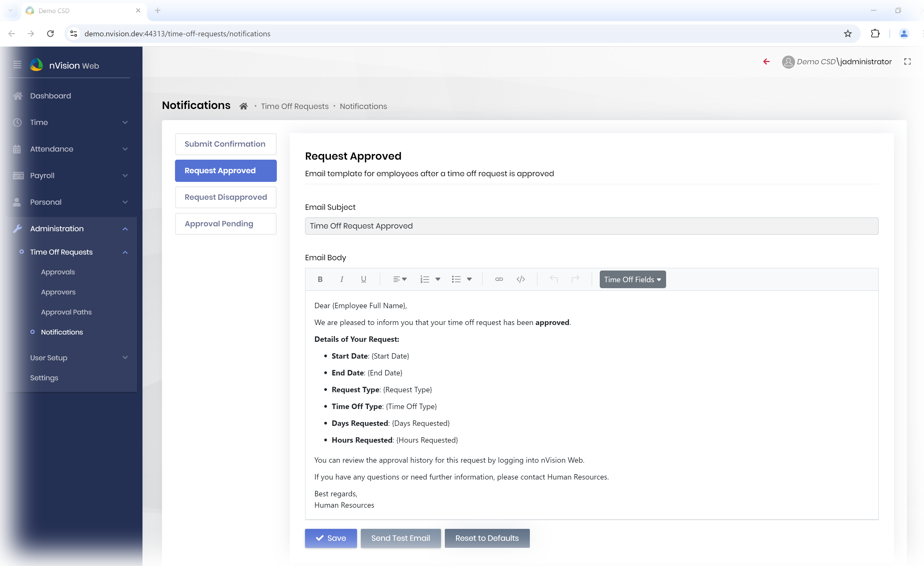Click the redo arrow in editor
Image resolution: width=924 pixels, height=566 pixels.
point(575,279)
